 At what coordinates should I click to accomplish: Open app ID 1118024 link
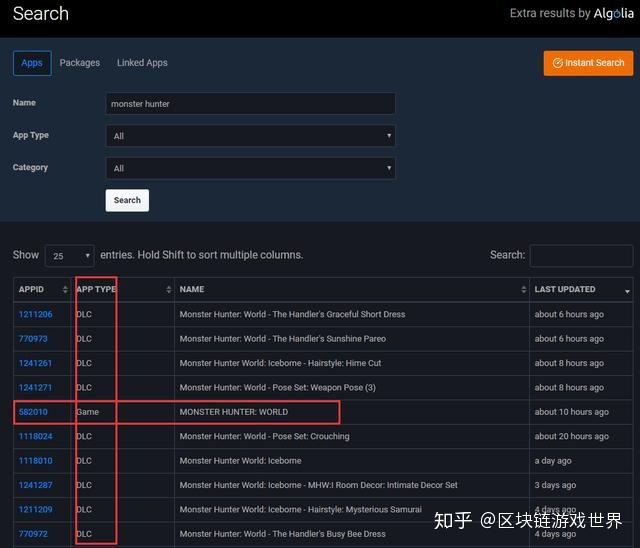[x=36, y=436]
